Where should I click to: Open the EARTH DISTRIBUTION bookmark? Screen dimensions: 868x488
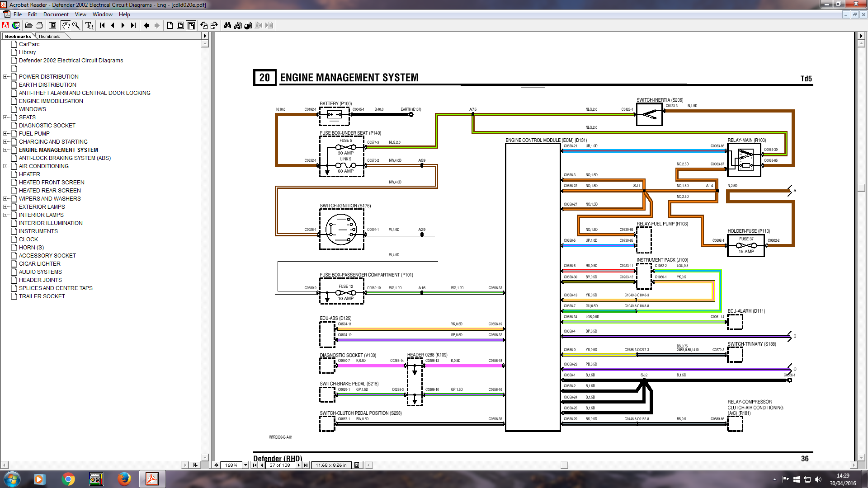click(47, 85)
